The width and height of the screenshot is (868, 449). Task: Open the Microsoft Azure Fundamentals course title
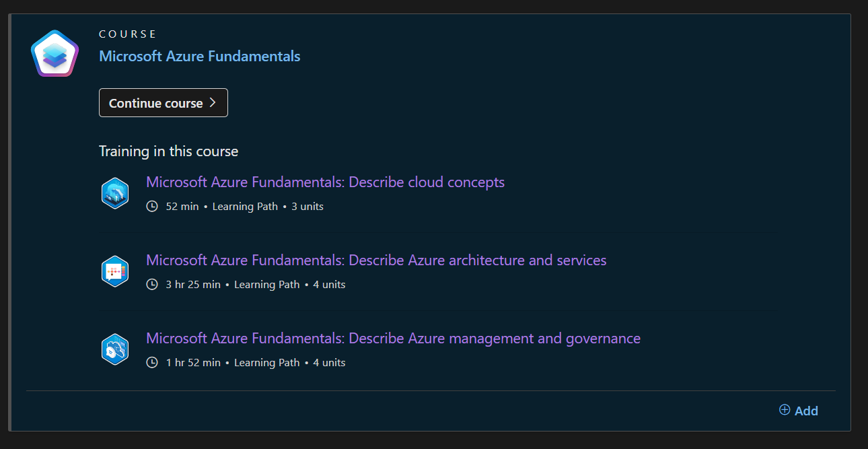pyautogui.click(x=199, y=57)
